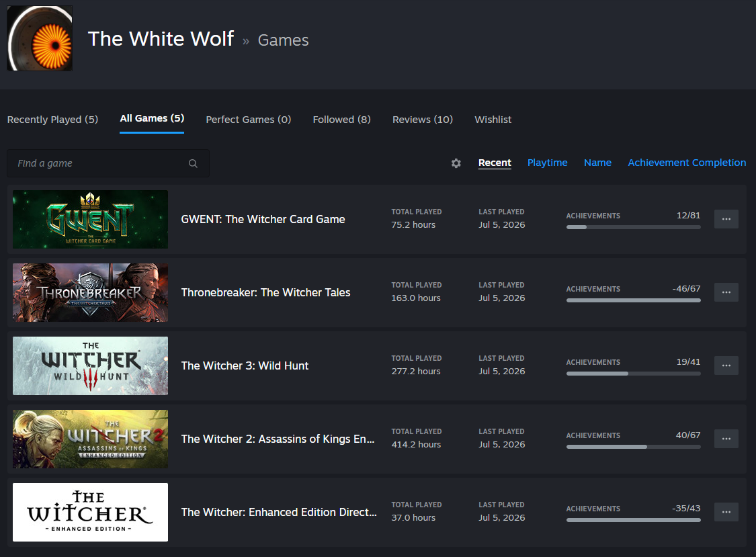Viewport: 756px width, 557px height.
Task: Open the Witcher 2 Assassins of Kings banner
Action: (x=90, y=439)
